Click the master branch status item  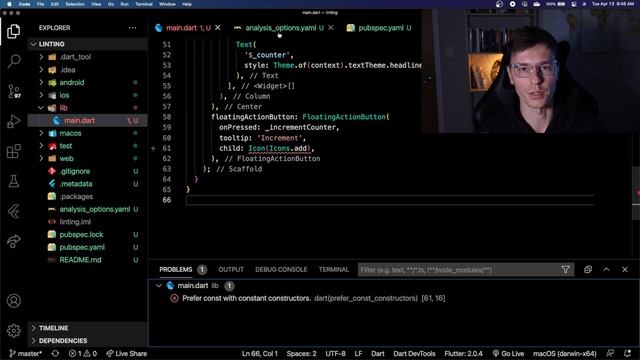click(25, 353)
